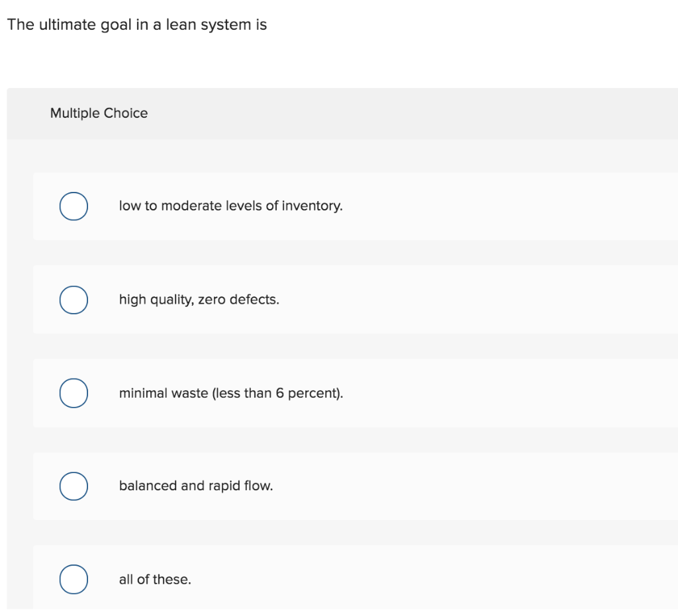Click the answer text 'minimal waste (less than 6 percent)'
Viewport: 678px width, 616px height.
click(x=230, y=393)
